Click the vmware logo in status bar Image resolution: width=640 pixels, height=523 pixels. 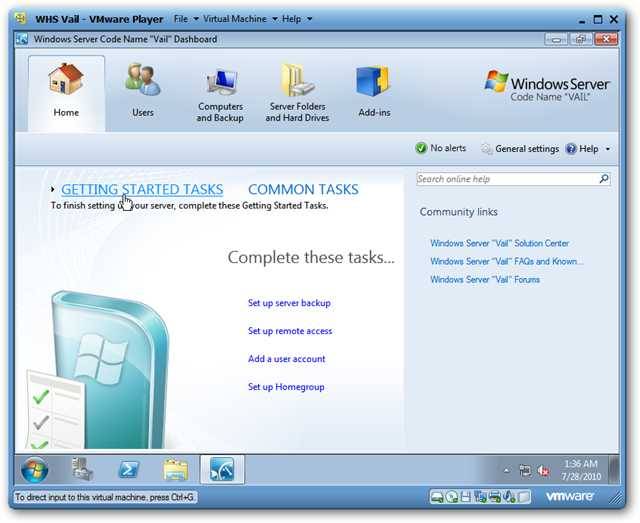click(x=569, y=496)
